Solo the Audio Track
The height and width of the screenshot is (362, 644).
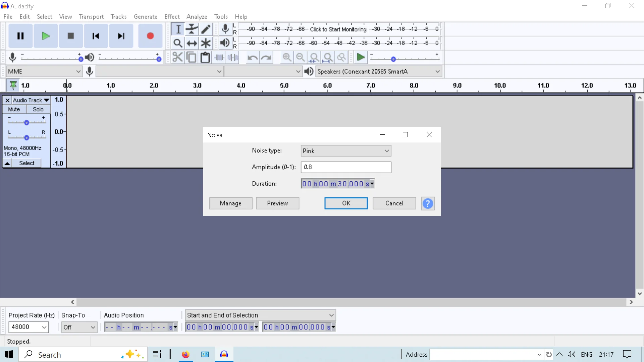[38, 109]
